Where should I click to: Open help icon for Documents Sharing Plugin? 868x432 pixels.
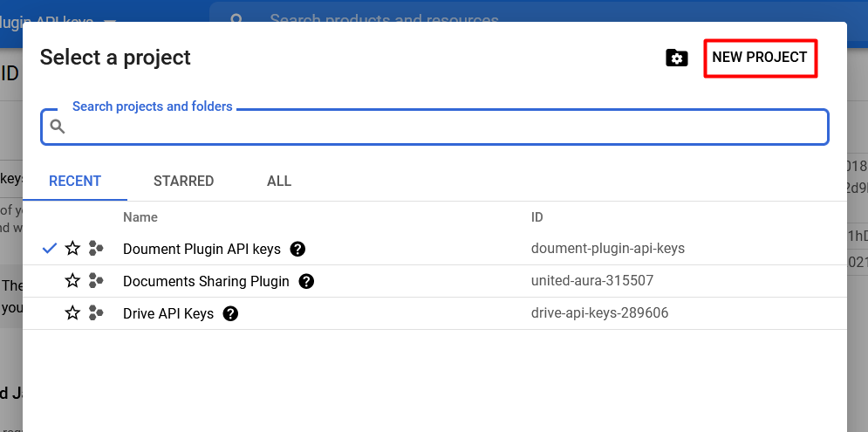pyautogui.click(x=306, y=281)
